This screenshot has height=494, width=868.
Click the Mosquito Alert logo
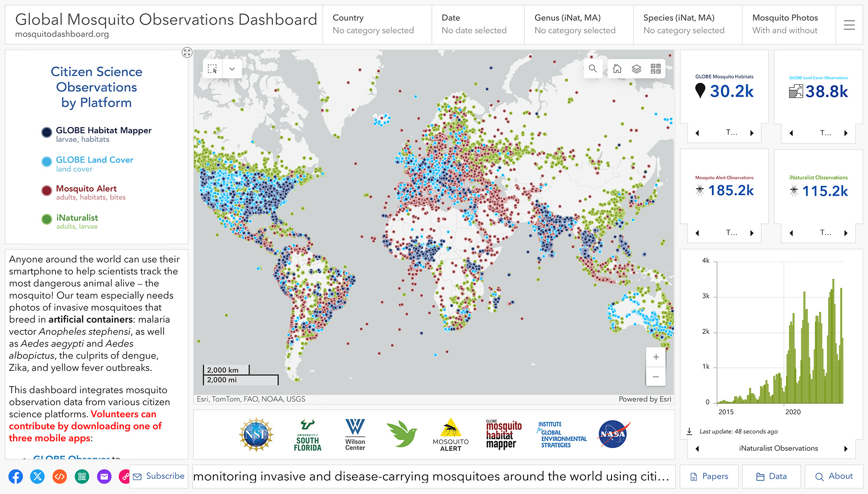[x=450, y=435]
